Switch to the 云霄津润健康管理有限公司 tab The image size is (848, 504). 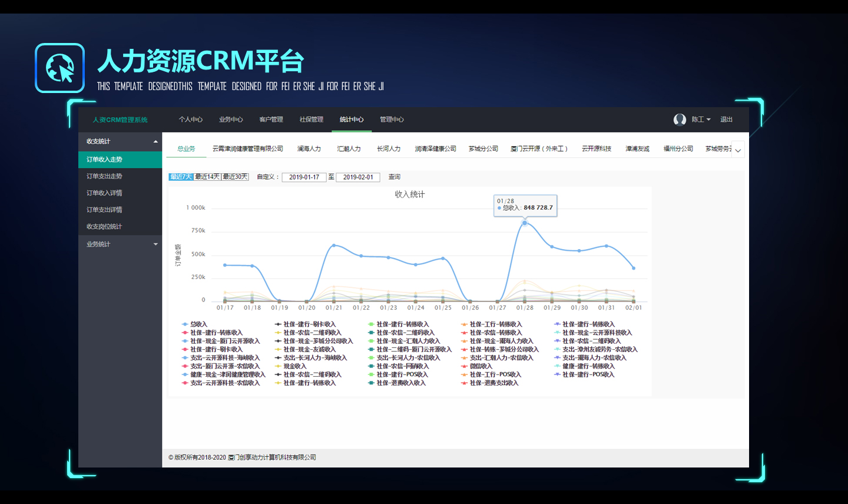click(248, 149)
